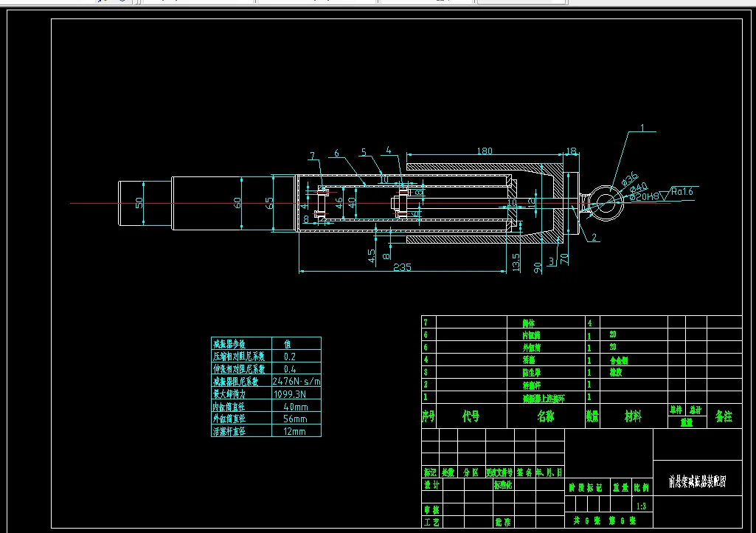The image size is (756, 533).
Task: Select the 60 diameter dimension text
Action: coord(237,203)
